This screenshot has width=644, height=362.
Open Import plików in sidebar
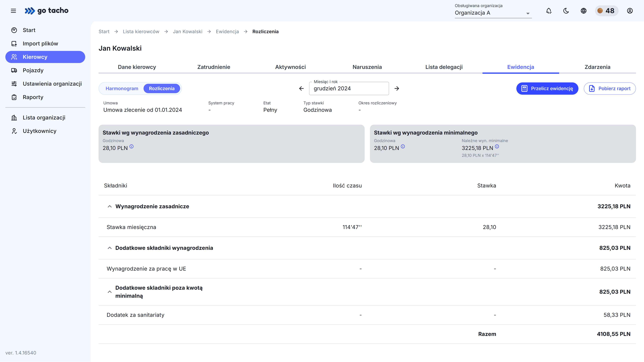point(45,43)
